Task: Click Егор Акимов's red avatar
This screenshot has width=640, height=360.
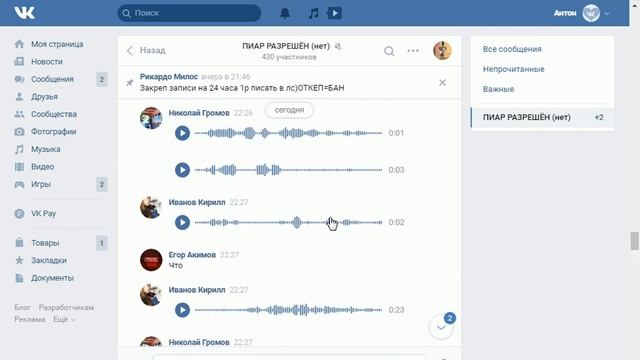Action: [x=151, y=260]
